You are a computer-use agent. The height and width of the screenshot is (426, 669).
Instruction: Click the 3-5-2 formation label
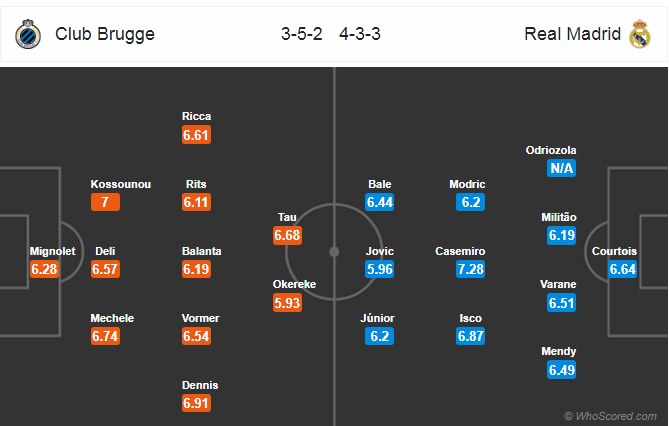coord(302,34)
